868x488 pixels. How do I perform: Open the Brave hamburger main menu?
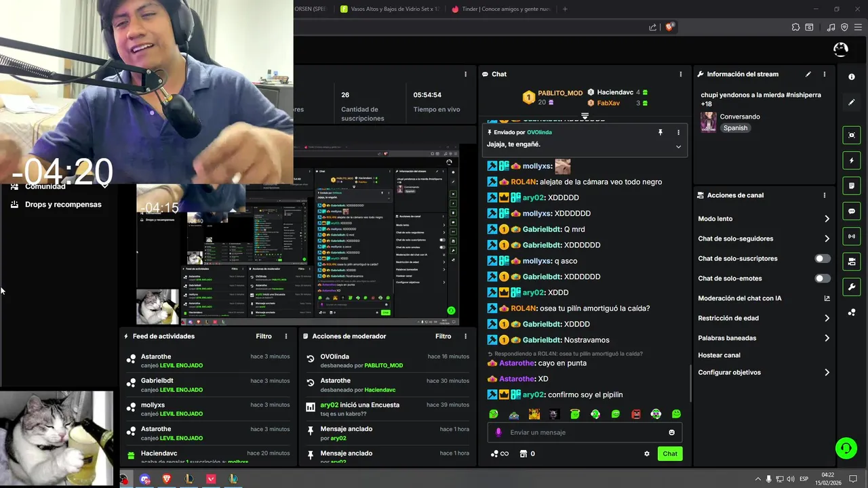point(856,27)
